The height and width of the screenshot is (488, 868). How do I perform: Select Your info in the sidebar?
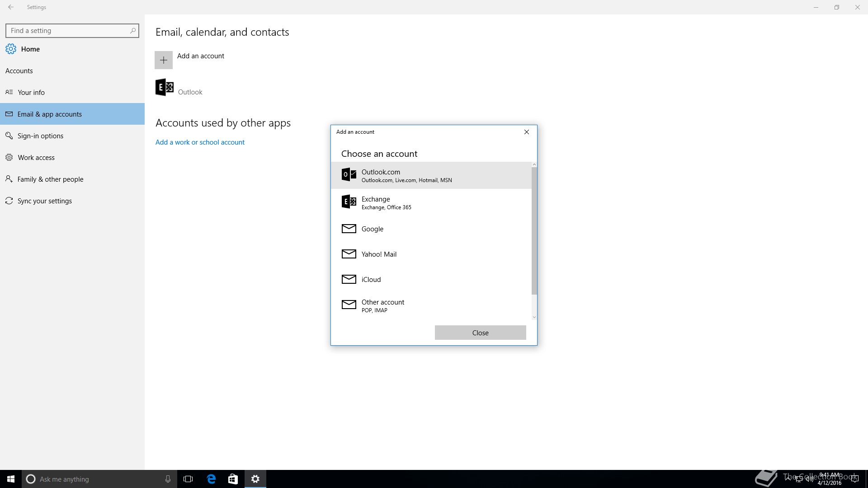72,92
